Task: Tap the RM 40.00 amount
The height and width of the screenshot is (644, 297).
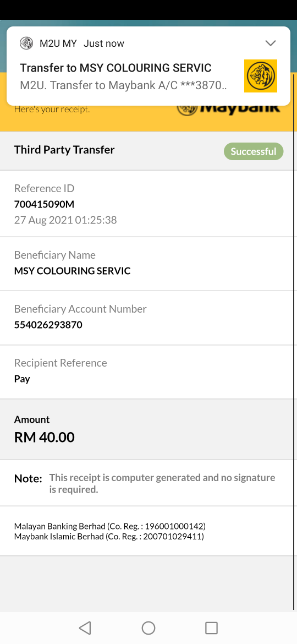Action: 45,437
